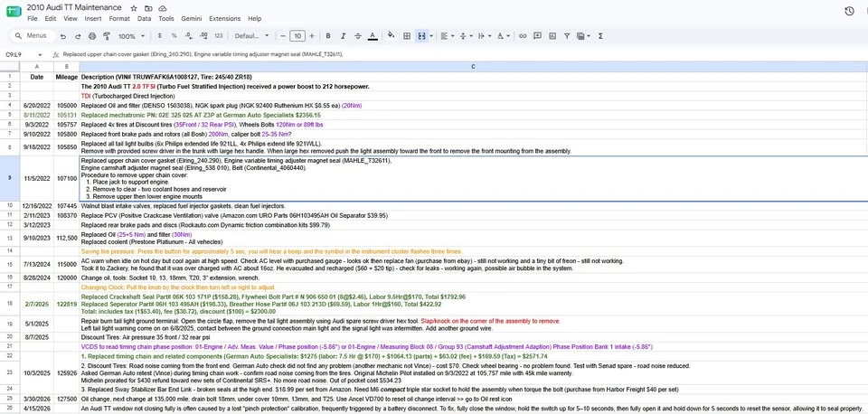Open the Tools menu
This screenshot has height=414, width=868.
coord(166,18)
